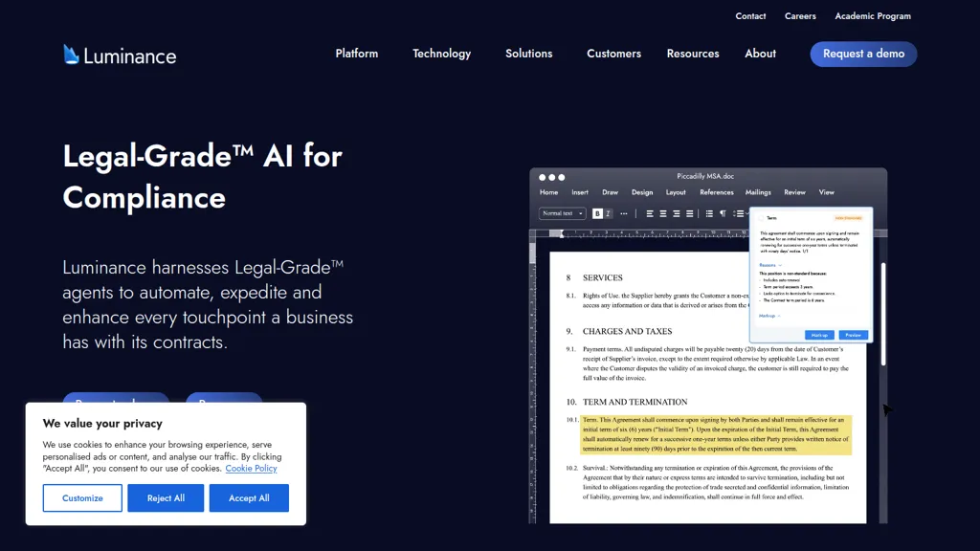The height and width of the screenshot is (551, 980).
Task: Select the bulleted list icon
Action: pos(709,213)
